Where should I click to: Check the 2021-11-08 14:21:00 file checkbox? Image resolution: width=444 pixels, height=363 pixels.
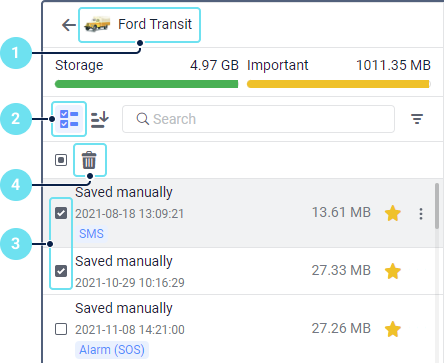[x=61, y=329]
